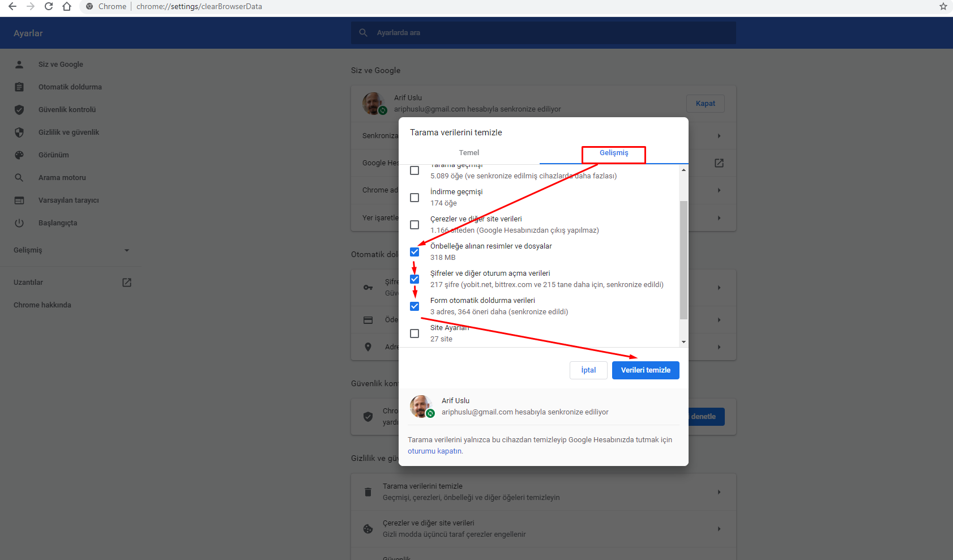Viewport: 953px width, 560px height.
Task: Click the key icon for passwords row
Action: pos(368,288)
